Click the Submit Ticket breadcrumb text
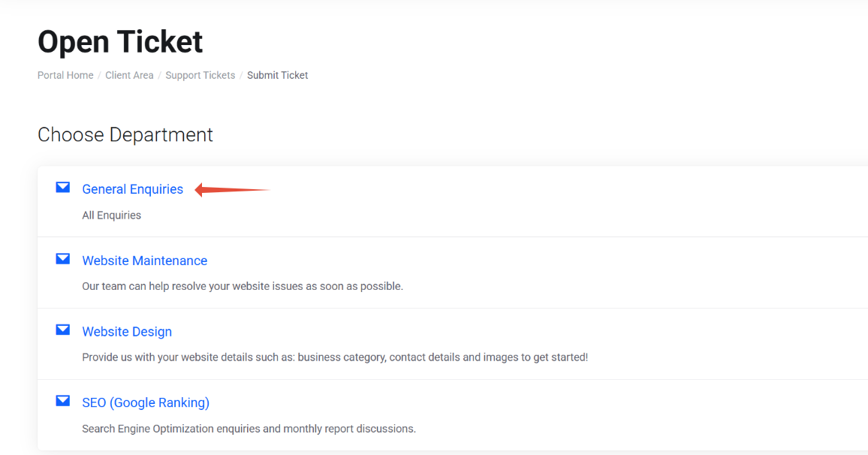Viewport: 868px width, 455px height. (277, 75)
